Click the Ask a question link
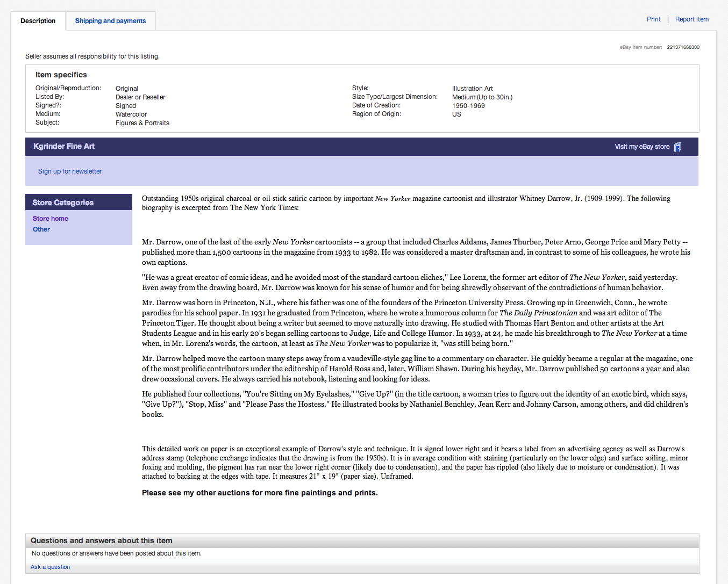The width and height of the screenshot is (728, 584). (50, 567)
